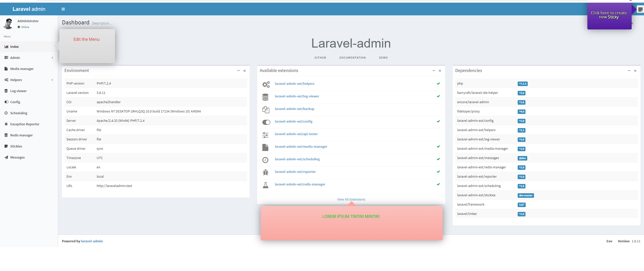Click the Stickies note icon in the sidebar
Screen dimensions: 644x271
(x=6, y=146)
